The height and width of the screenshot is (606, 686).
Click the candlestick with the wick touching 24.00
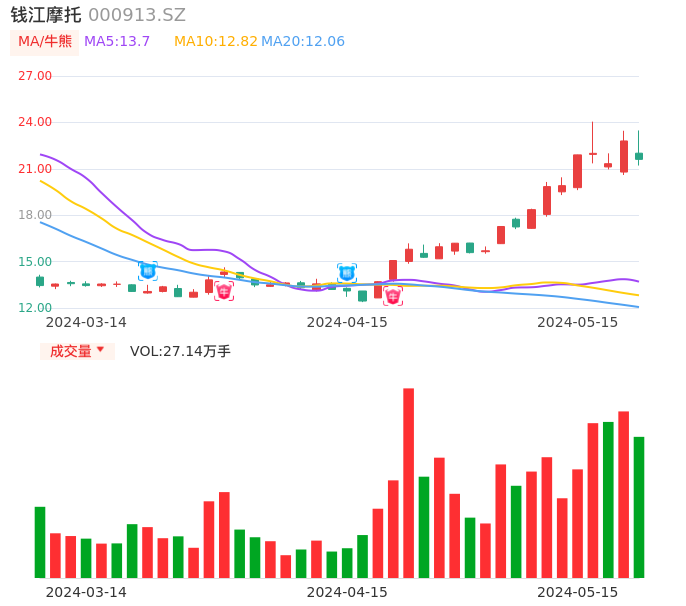(x=593, y=143)
